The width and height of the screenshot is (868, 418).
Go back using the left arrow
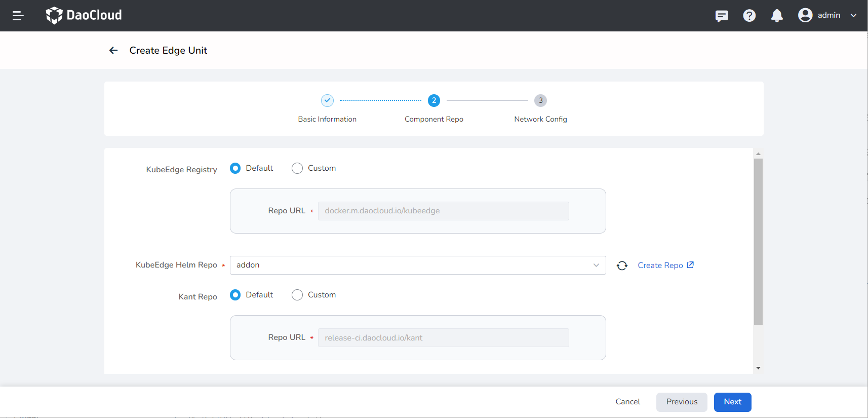[113, 50]
